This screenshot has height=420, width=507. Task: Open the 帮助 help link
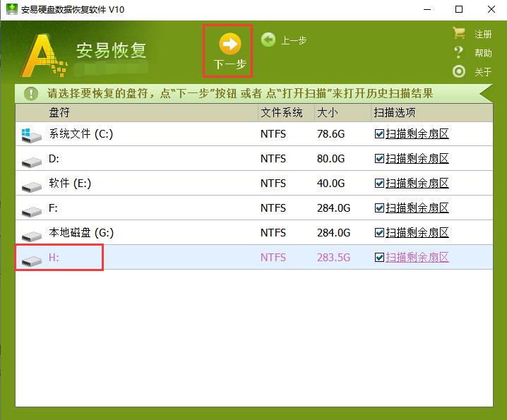click(483, 53)
